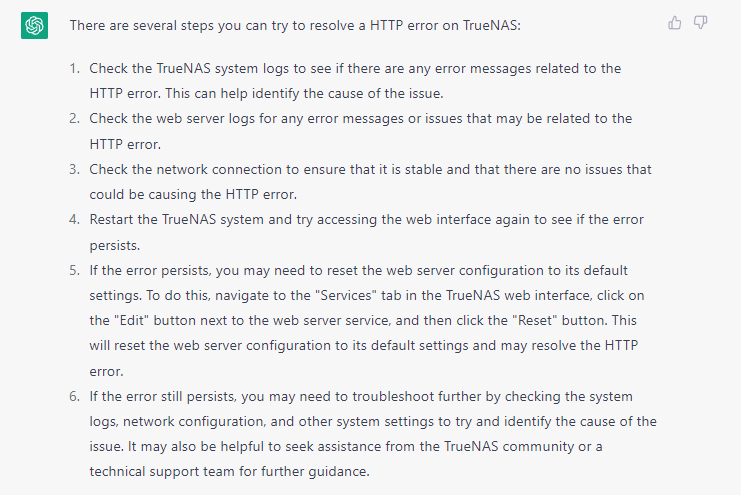Select step 6 about troubleshooting further
The image size is (741, 495).
click(373, 434)
